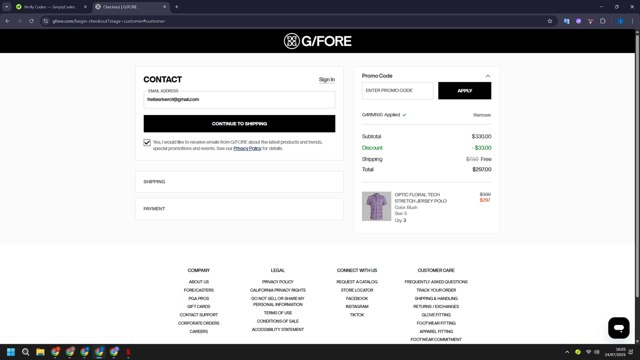The width and height of the screenshot is (640, 360).
Task: Open About Us footer link
Action: 198,282
